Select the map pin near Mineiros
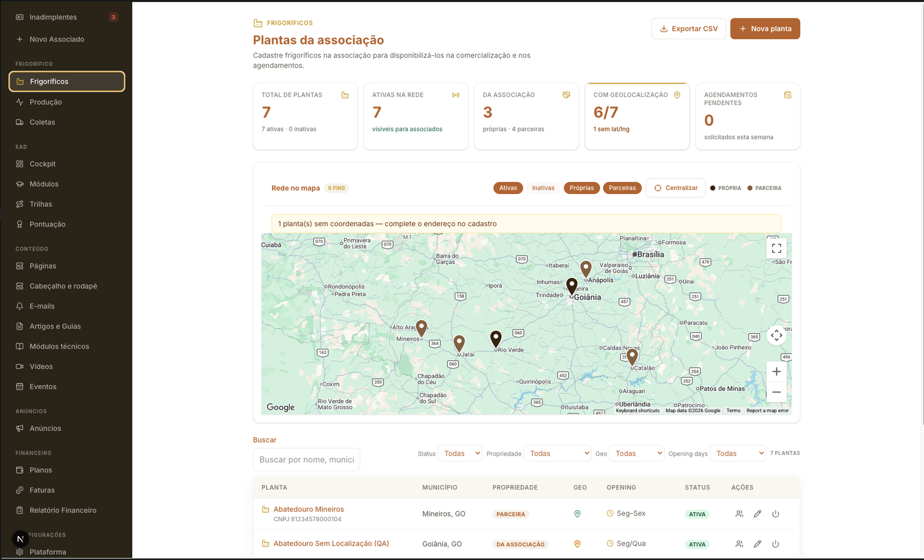The image size is (924, 560). coord(422,328)
